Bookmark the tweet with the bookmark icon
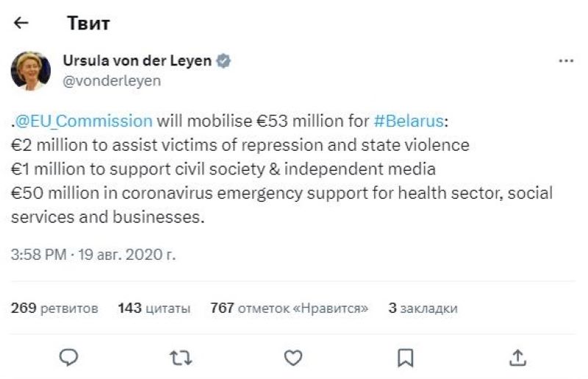Image resolution: width=588 pixels, height=379 pixels. click(x=406, y=358)
